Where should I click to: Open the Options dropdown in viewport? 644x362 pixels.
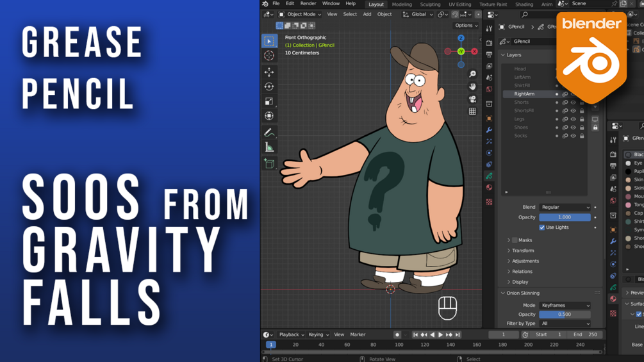[466, 26]
